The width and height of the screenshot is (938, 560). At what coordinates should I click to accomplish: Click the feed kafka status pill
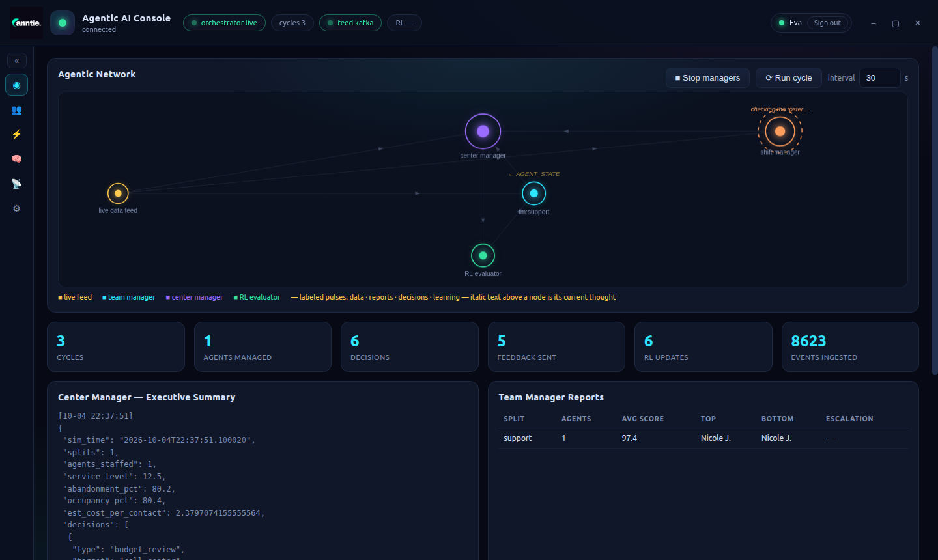[x=350, y=23]
